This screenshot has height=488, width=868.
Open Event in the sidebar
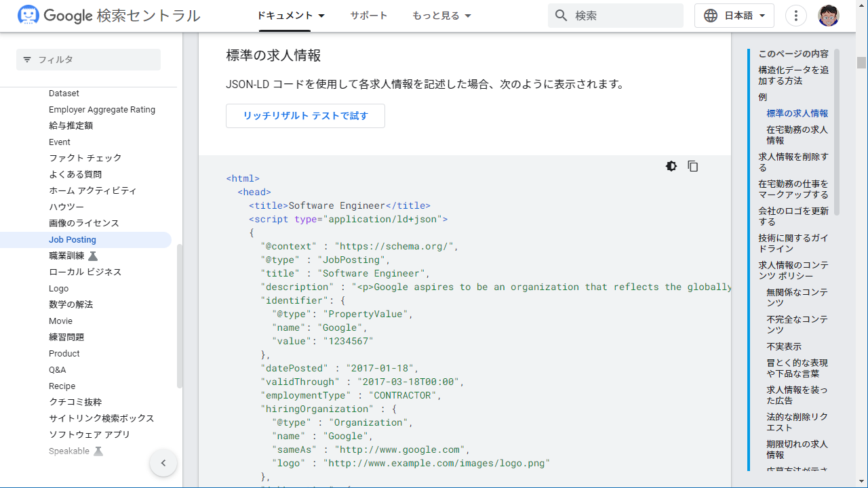tap(60, 142)
